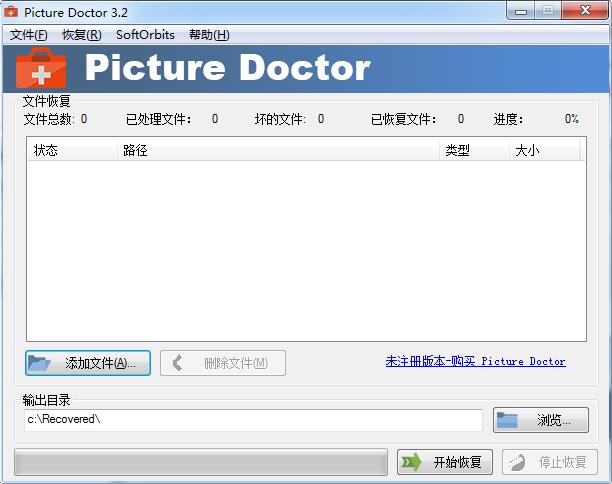Sort list by 类型 column header
Image resolution: width=612 pixels, height=484 pixels.
click(x=475, y=150)
